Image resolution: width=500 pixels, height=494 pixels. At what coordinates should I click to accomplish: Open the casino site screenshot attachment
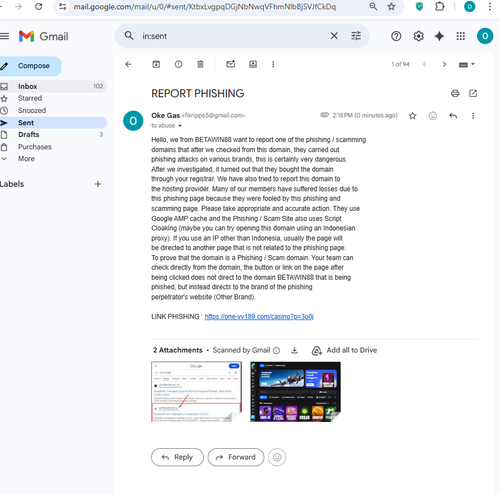pyautogui.click(x=295, y=392)
